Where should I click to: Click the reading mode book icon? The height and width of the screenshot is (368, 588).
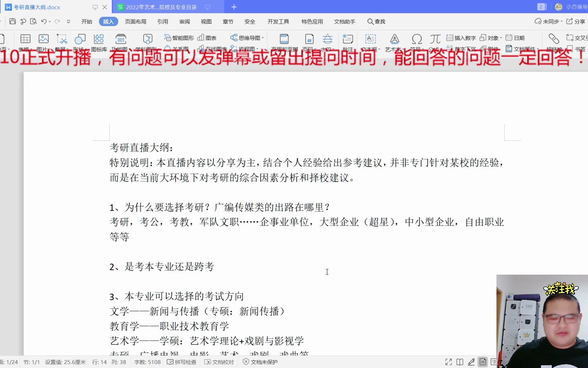click(x=460, y=362)
